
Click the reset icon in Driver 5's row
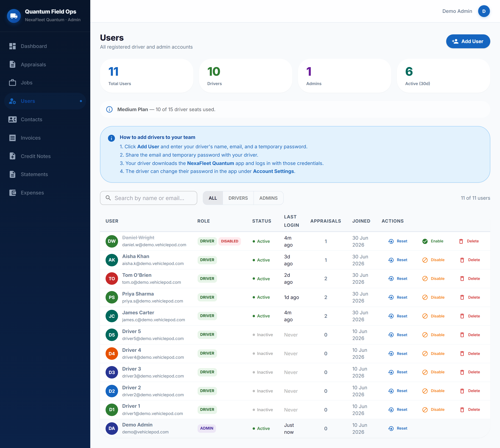pyautogui.click(x=391, y=335)
